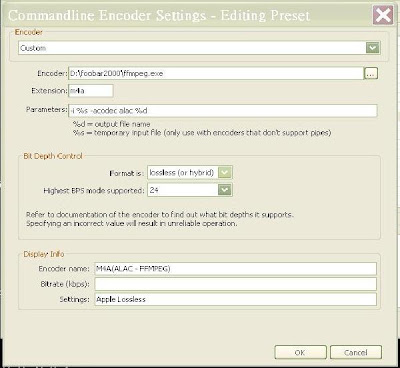Click the Bit Depth Control group label
400x368 pixels.
(x=53, y=156)
